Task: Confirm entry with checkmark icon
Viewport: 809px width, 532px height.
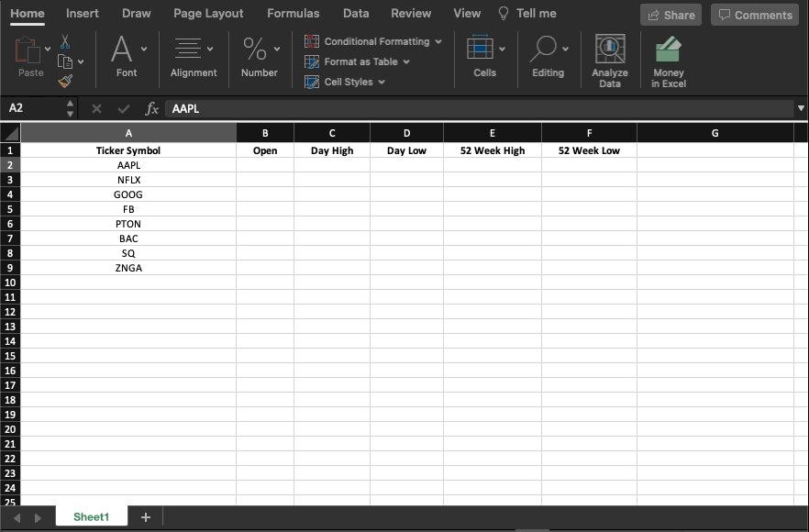Action: click(124, 108)
